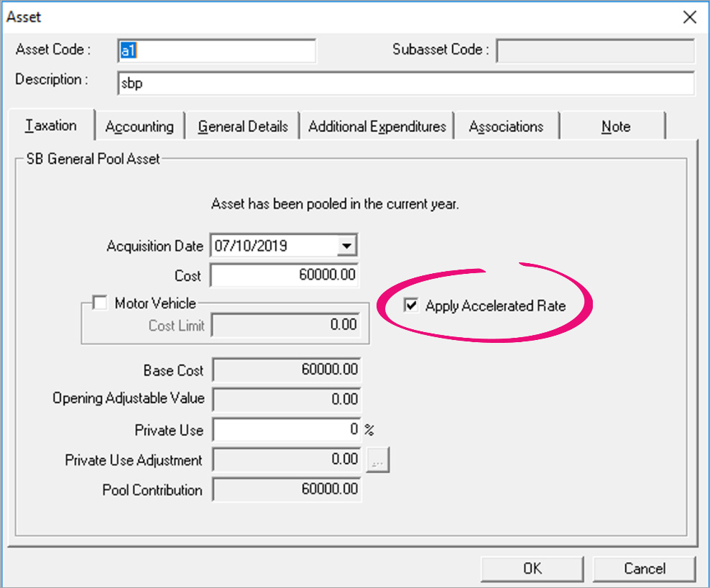Click the Asset Code input field
Viewport: 710px width, 588px height.
216,51
